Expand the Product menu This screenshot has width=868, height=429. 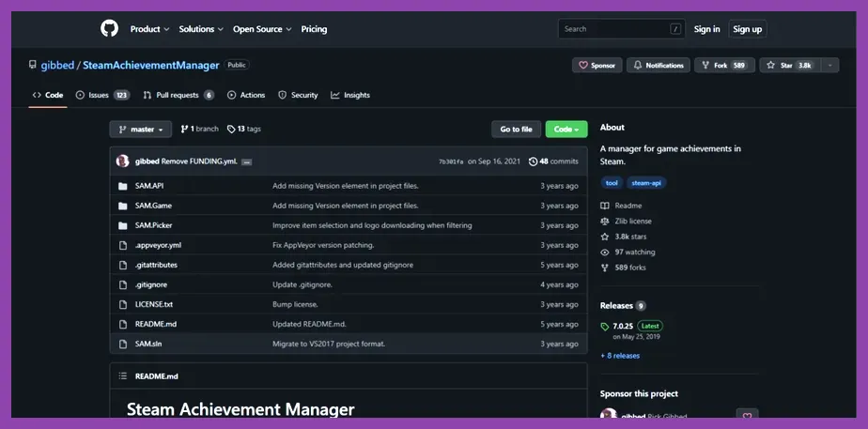(149, 29)
